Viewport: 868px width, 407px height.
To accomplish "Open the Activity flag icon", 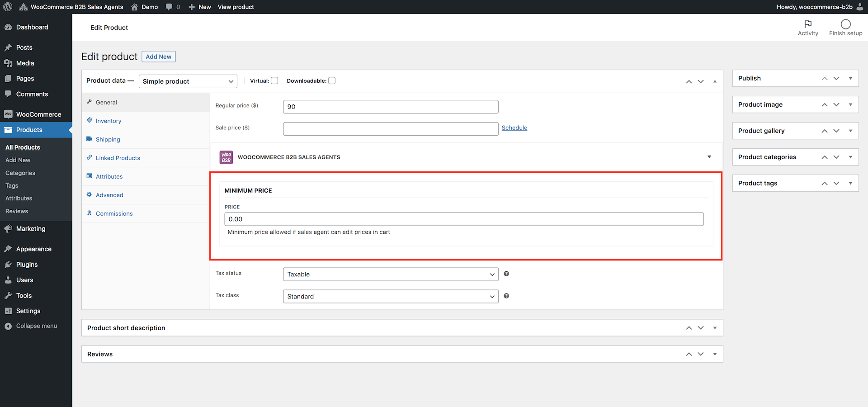I will (808, 24).
